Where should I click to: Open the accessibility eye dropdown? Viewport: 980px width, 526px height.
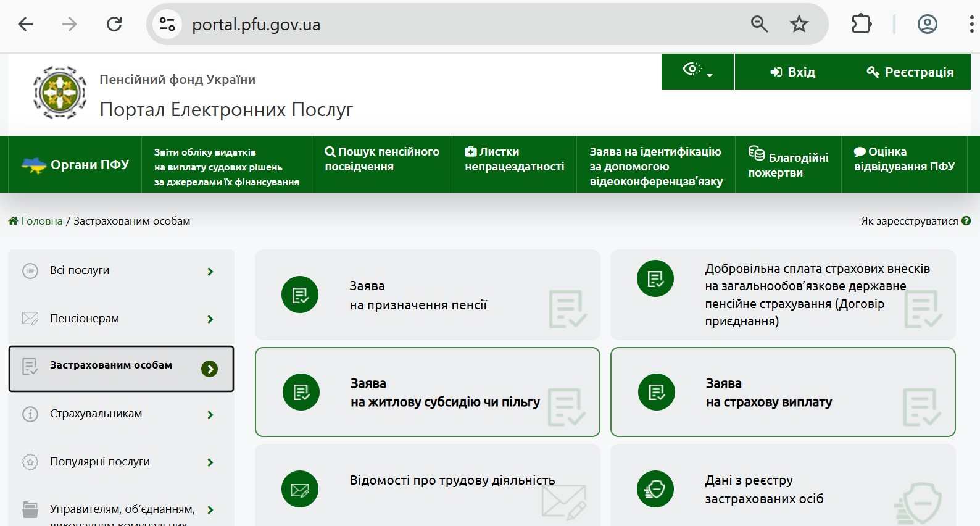point(697,72)
